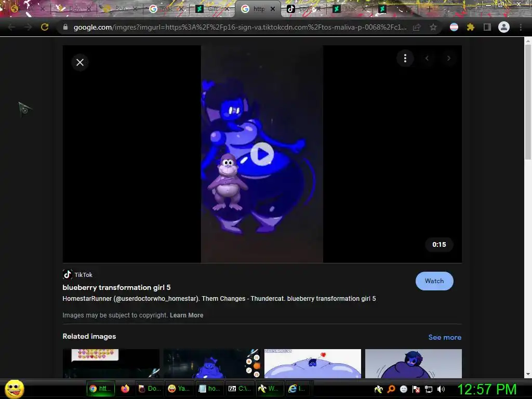This screenshot has width=532, height=399.
Task: Open the second related image, the dark blue figure
Action: point(212,363)
